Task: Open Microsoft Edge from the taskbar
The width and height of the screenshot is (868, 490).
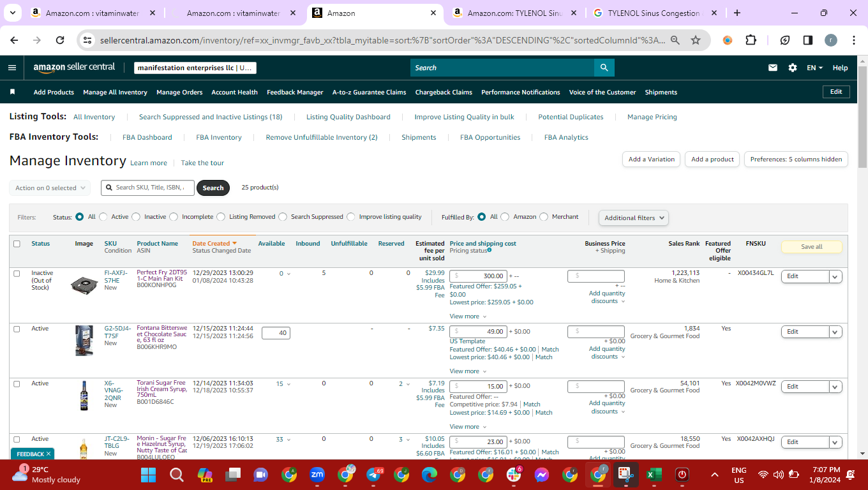Action: 430,475
